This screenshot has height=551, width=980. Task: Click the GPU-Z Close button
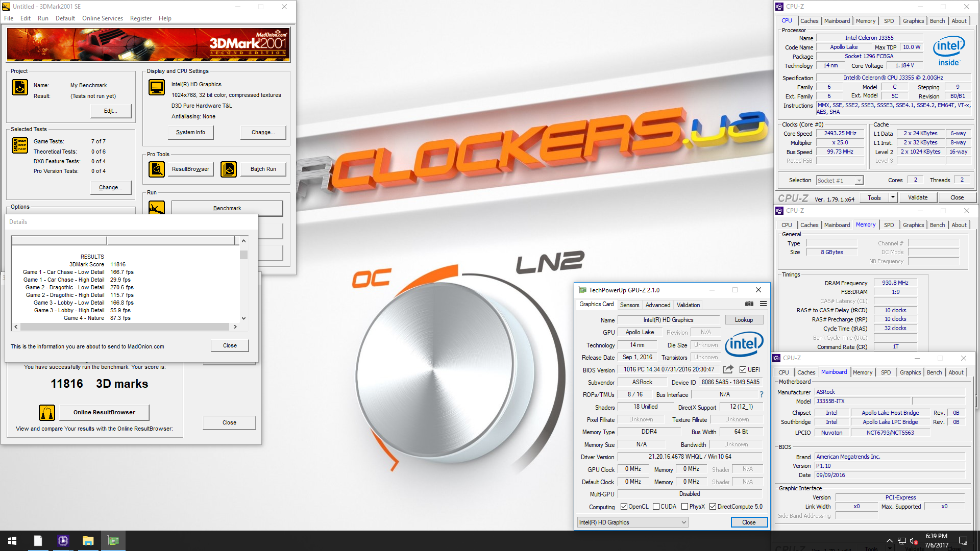click(749, 522)
